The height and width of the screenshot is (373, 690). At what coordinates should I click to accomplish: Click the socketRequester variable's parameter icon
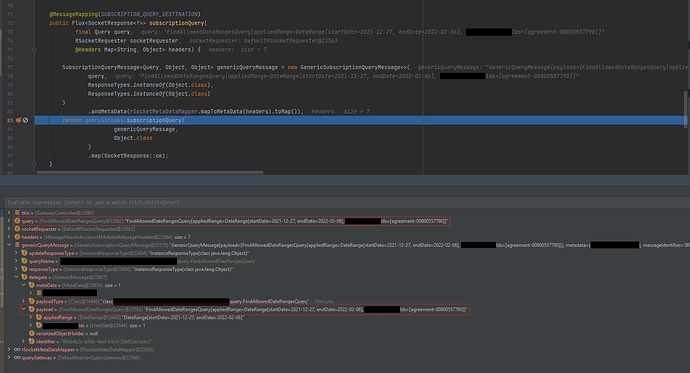(x=17, y=229)
